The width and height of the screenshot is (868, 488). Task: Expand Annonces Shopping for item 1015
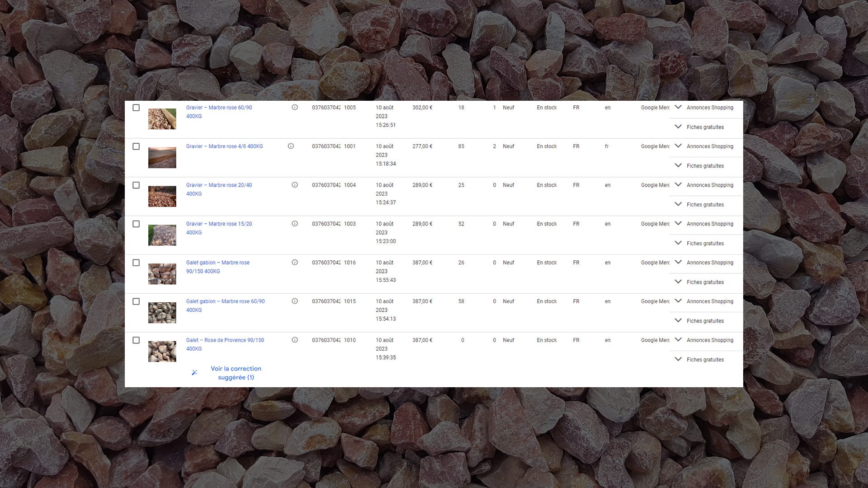(678, 301)
